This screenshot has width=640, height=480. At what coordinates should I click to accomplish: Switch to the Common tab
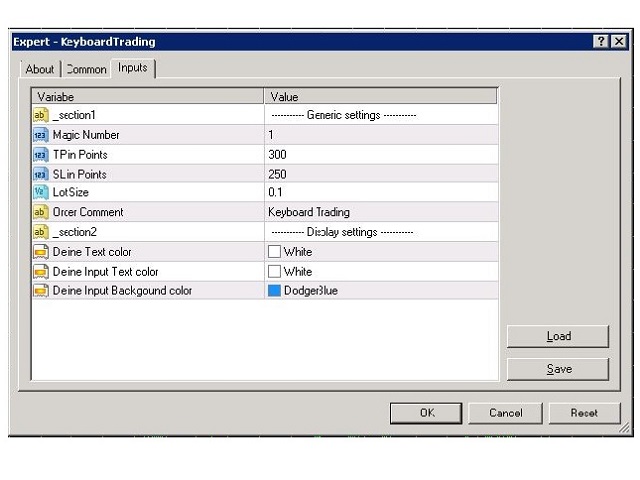pyautogui.click(x=86, y=69)
